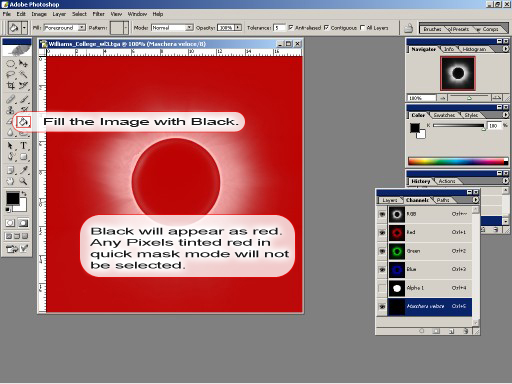
Task: Switch to Quick Mask edit mode
Action: [23, 223]
